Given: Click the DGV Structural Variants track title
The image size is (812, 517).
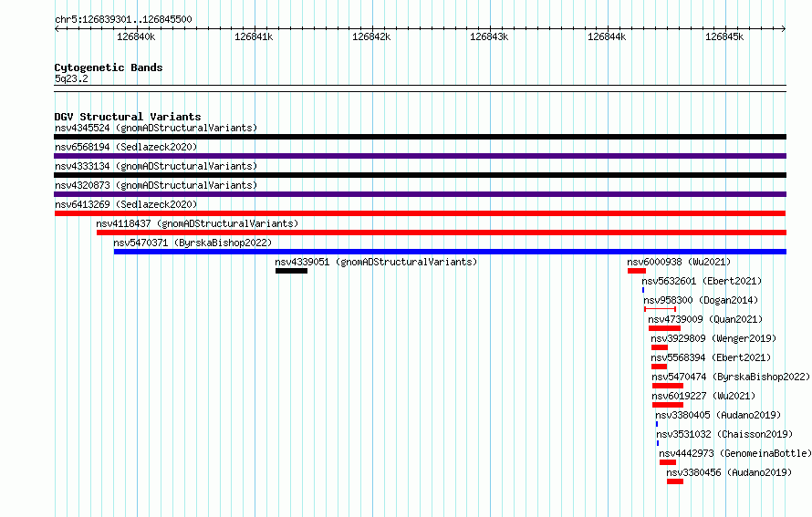Looking at the screenshot, I should tap(128, 117).
